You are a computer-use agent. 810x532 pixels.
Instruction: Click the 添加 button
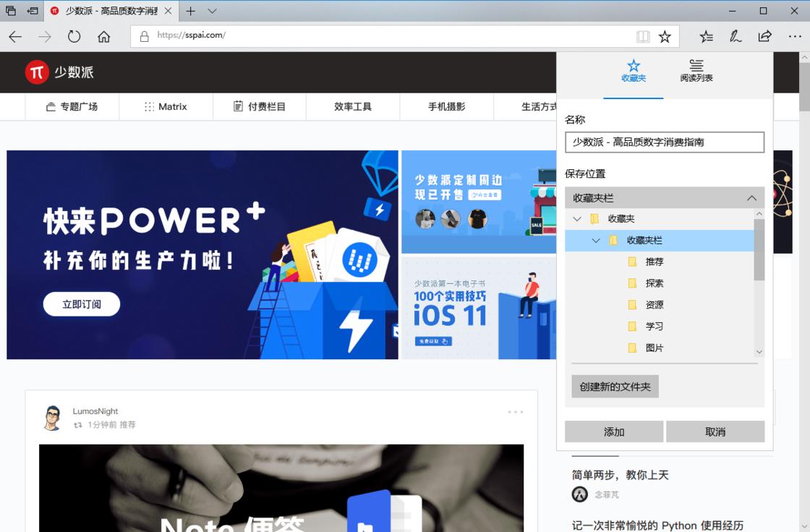614,432
